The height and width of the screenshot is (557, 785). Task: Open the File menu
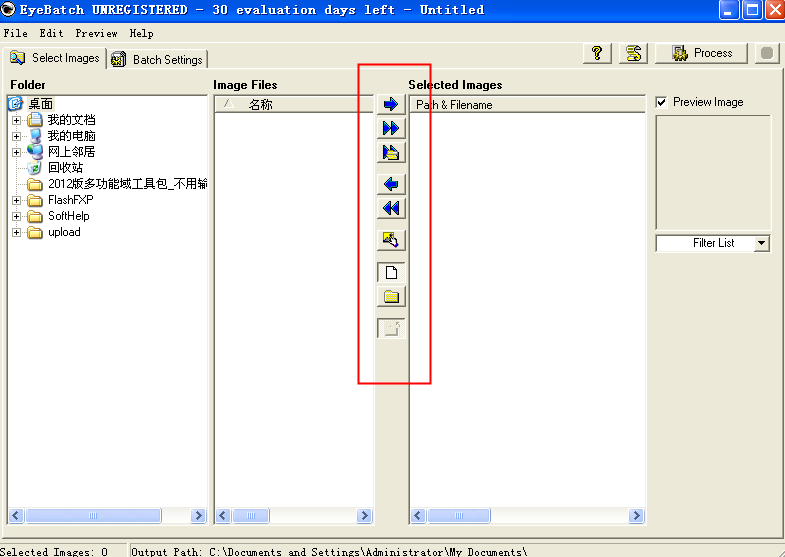(x=16, y=33)
